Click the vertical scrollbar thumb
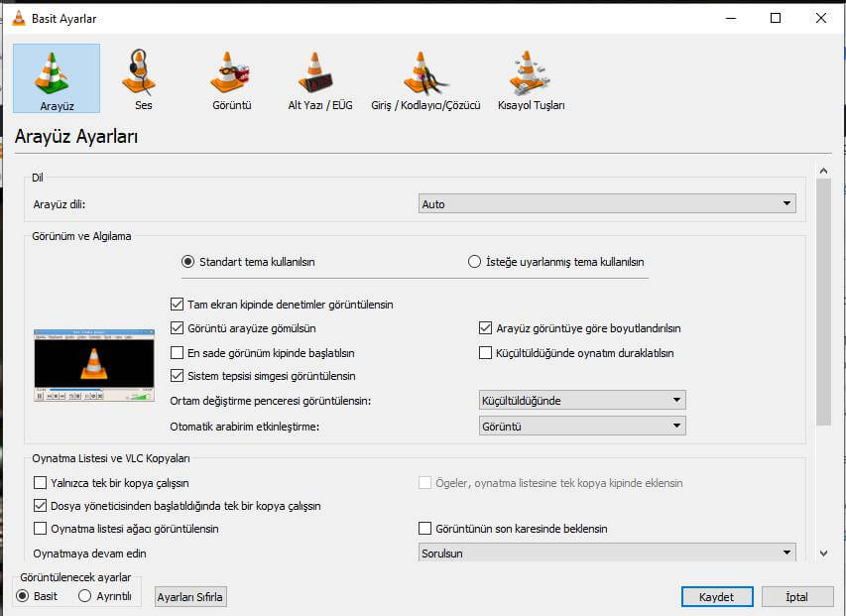Viewport: 846px width, 616px height. 823,303
